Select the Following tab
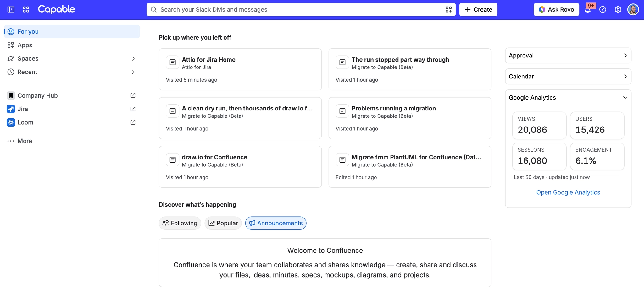Image resolution: width=644 pixels, height=291 pixels. 180,223
